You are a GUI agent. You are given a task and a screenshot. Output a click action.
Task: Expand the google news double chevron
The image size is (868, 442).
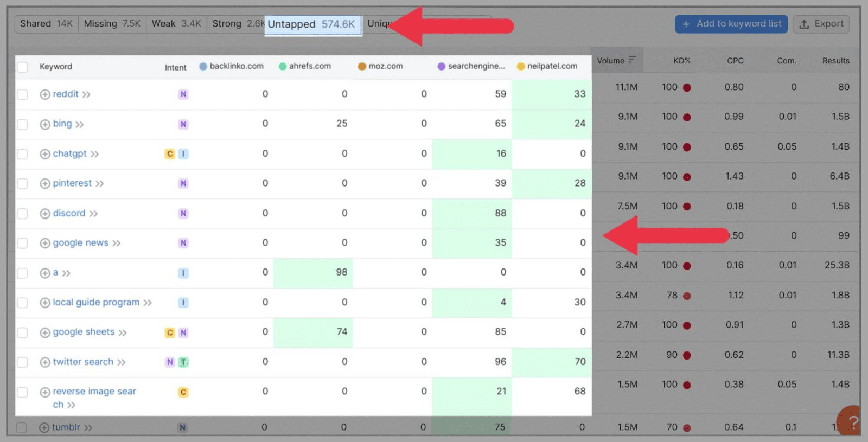(x=117, y=244)
